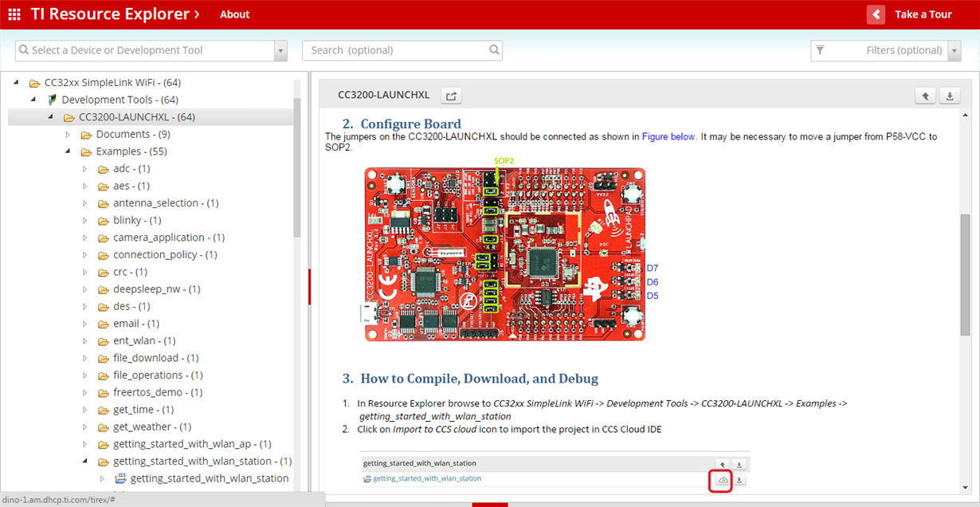Click in the Select a Device input field
Viewport: 980px width, 507px height.
(x=145, y=50)
